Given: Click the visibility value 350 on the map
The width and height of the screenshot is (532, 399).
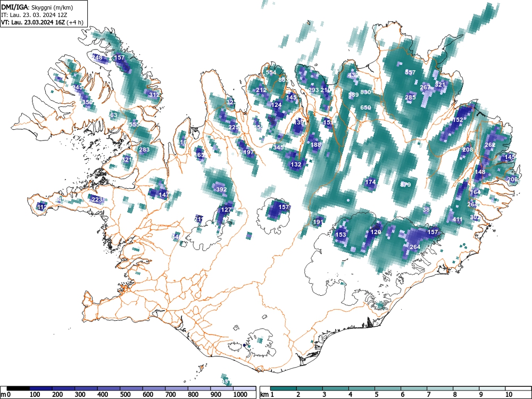Looking at the screenshot, I should (87, 102).
